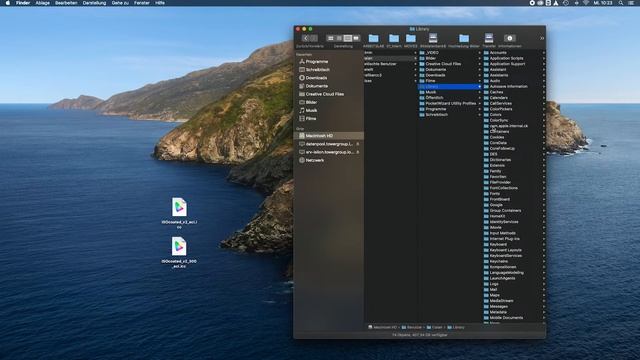Open Schreibtisch in the sidebar

[314, 70]
